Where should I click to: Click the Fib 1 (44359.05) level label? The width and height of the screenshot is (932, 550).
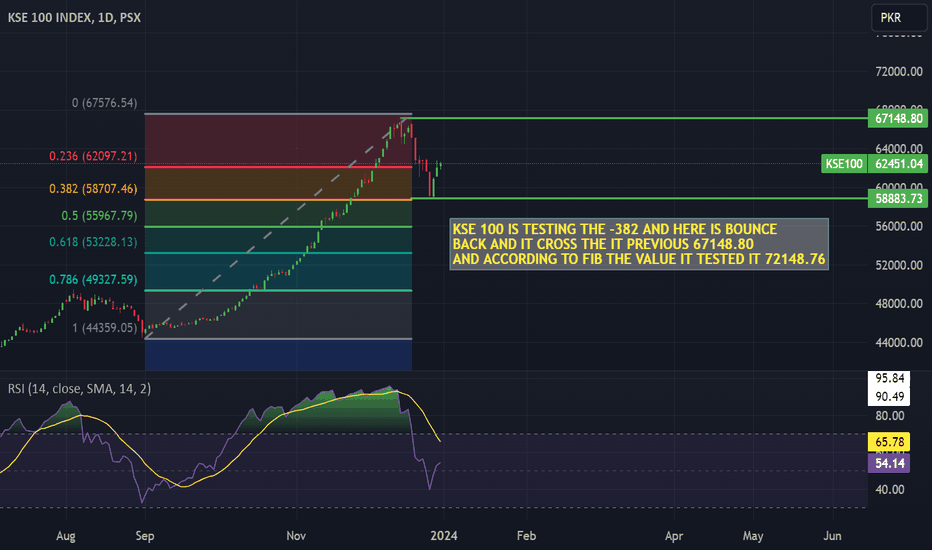tap(105, 328)
